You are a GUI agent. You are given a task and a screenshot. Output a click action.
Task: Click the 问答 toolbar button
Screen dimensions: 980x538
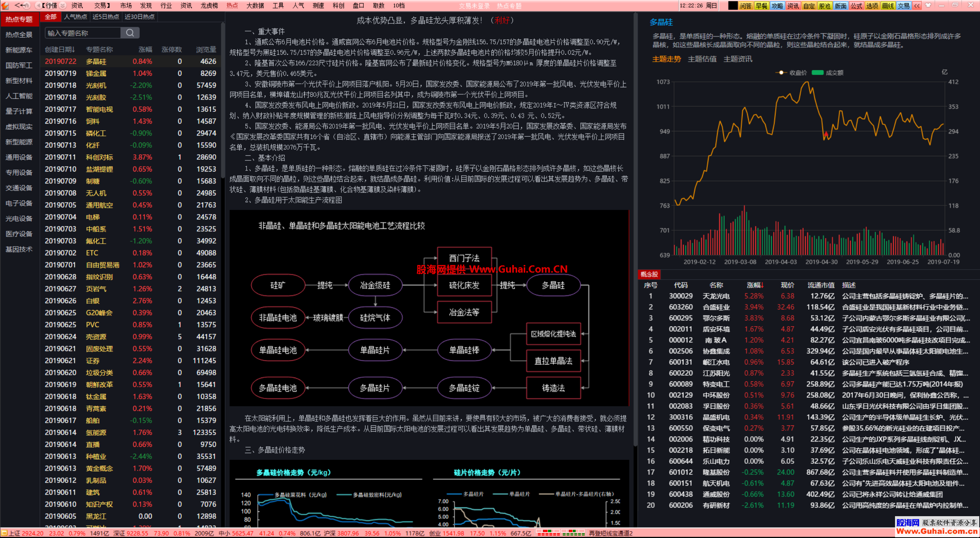tap(745, 6)
